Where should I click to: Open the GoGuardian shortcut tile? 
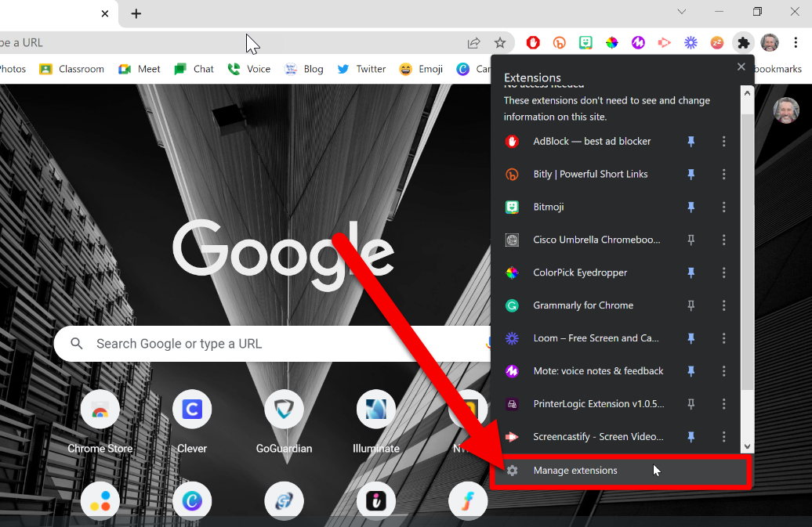pyautogui.click(x=284, y=421)
